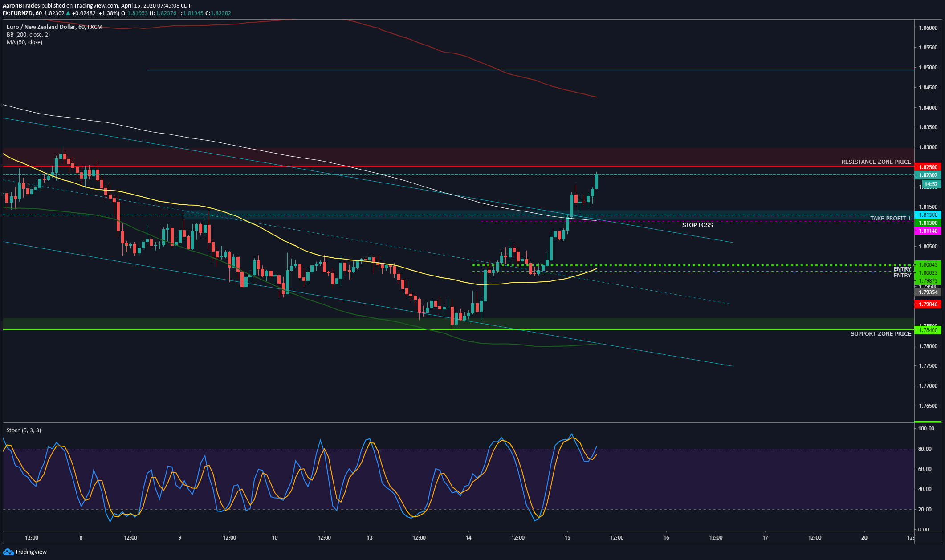Click the TAKE PROFIT 1 label
The width and height of the screenshot is (945, 560).
(891, 219)
